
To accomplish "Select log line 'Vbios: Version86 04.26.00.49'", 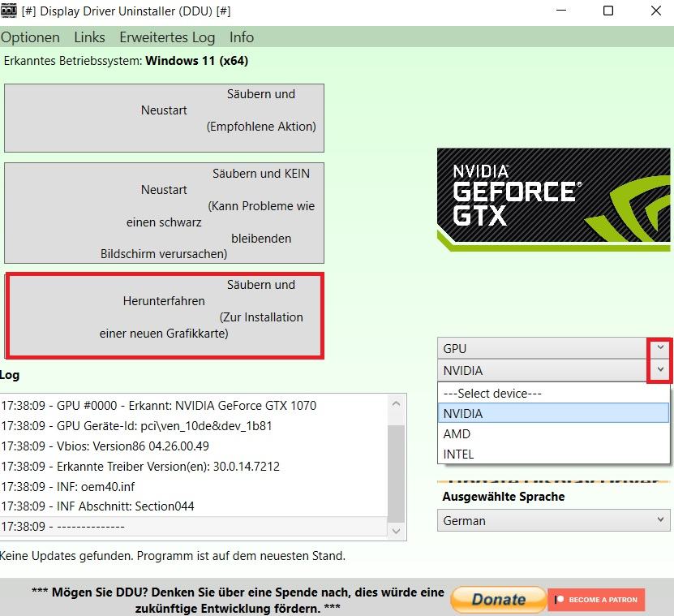I will [195, 446].
